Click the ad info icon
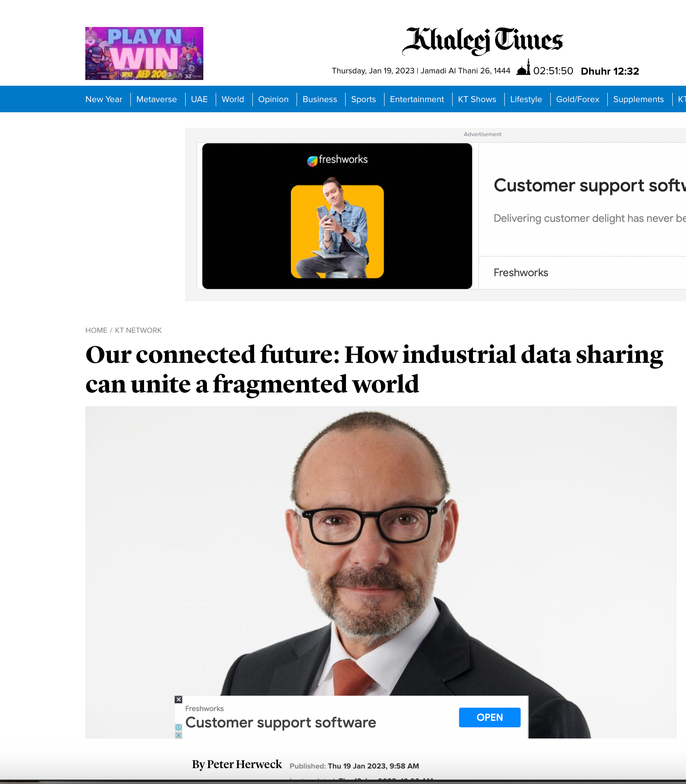This screenshot has height=784, width=686. pos(179,727)
